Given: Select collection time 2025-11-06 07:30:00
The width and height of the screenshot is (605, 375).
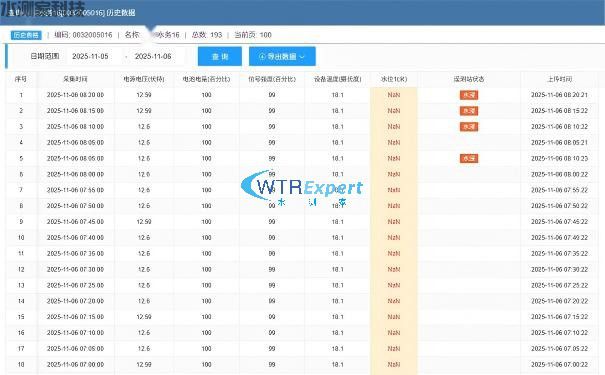Looking at the screenshot, I should click(x=75, y=269).
